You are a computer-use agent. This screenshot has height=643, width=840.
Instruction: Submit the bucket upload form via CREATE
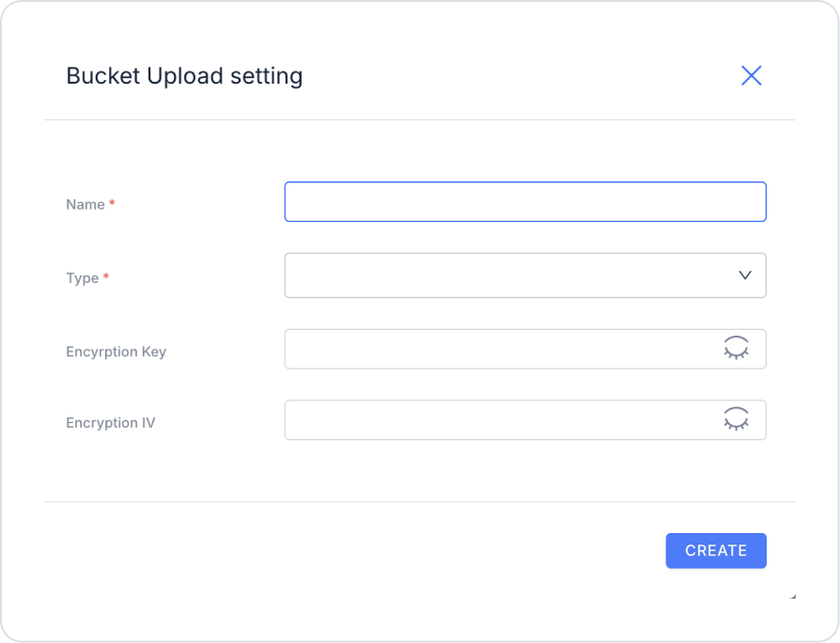pyautogui.click(x=716, y=551)
